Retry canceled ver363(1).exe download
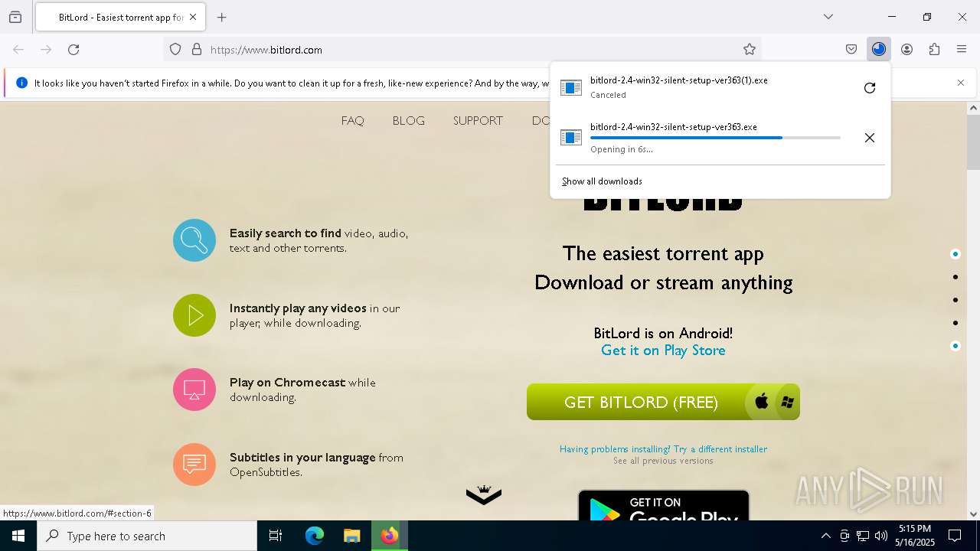980x551 pixels. 870,88
